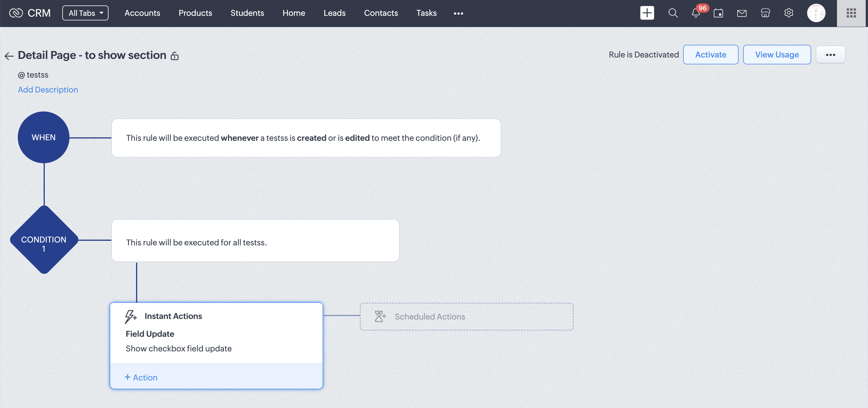Toggle the lock icon next to rule name
This screenshot has height=408, width=868.
175,56
